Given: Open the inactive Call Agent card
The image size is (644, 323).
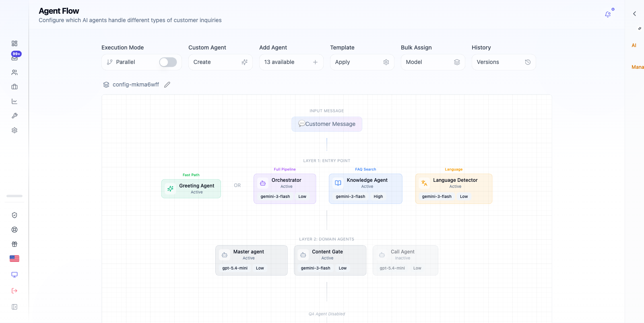Looking at the screenshot, I should point(405,260).
